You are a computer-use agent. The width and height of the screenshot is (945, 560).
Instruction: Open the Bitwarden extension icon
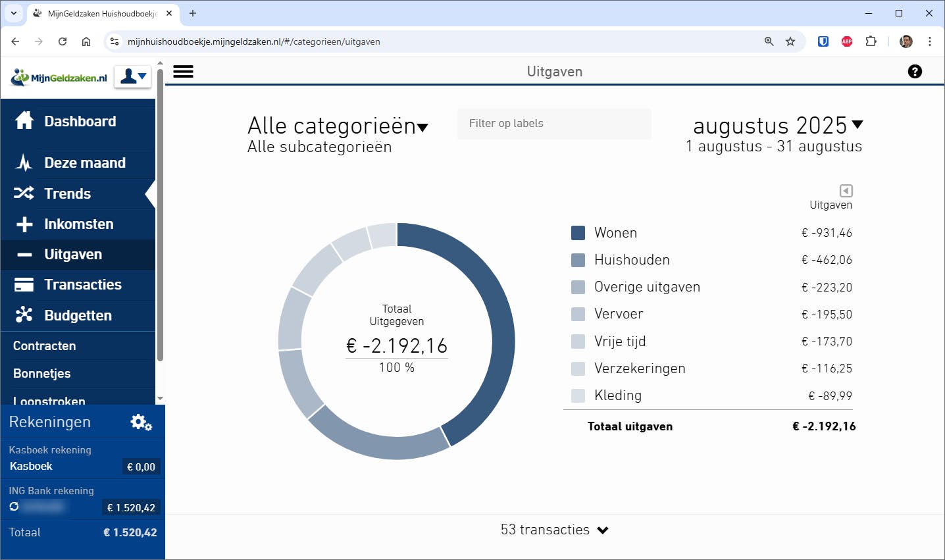[x=823, y=41]
